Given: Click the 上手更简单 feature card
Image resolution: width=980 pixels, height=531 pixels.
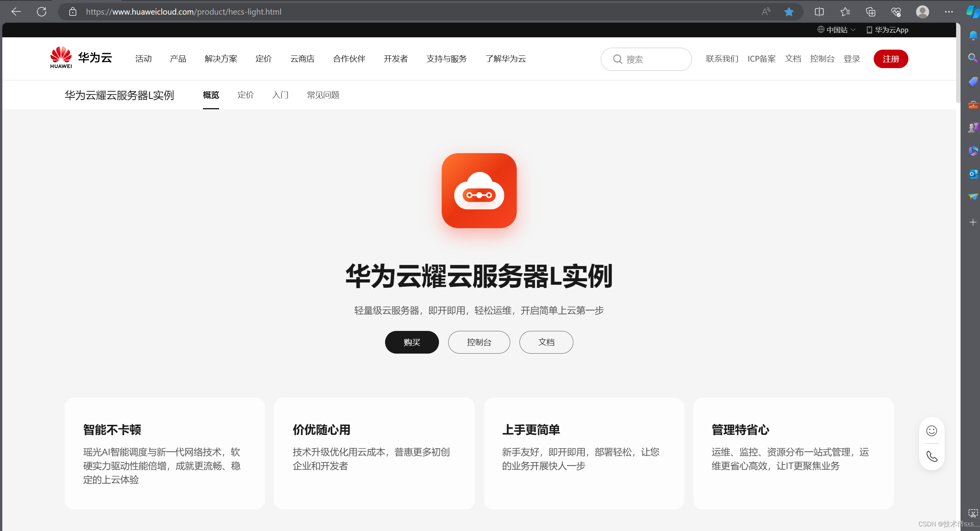Looking at the screenshot, I should tap(584, 453).
